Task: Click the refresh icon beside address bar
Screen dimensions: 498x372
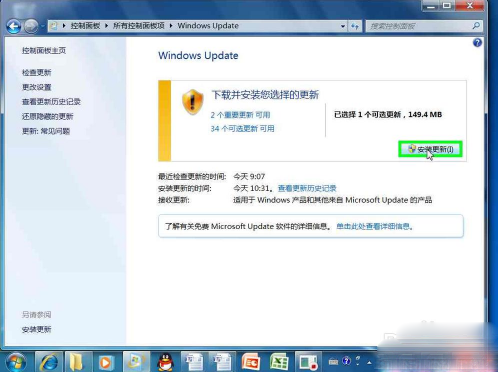Action: (355, 26)
